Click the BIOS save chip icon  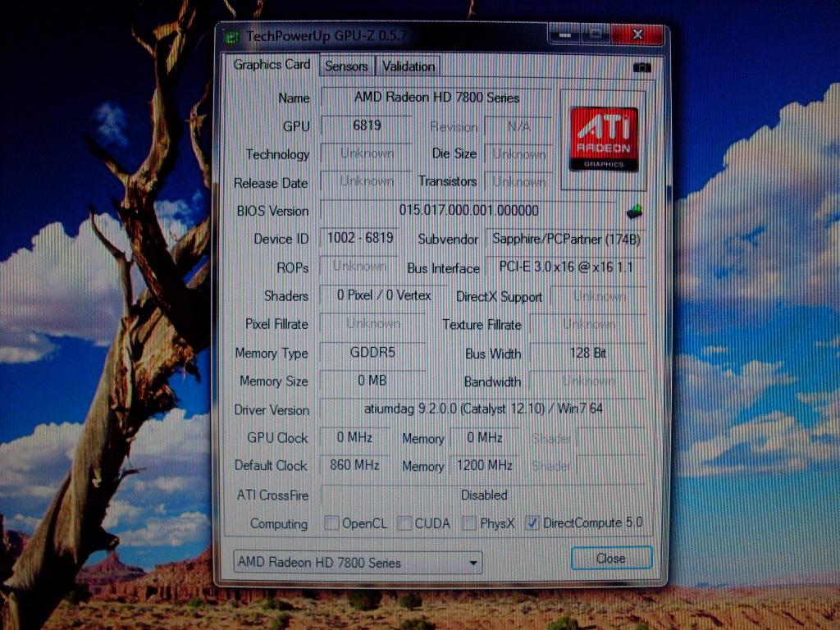coord(635,211)
